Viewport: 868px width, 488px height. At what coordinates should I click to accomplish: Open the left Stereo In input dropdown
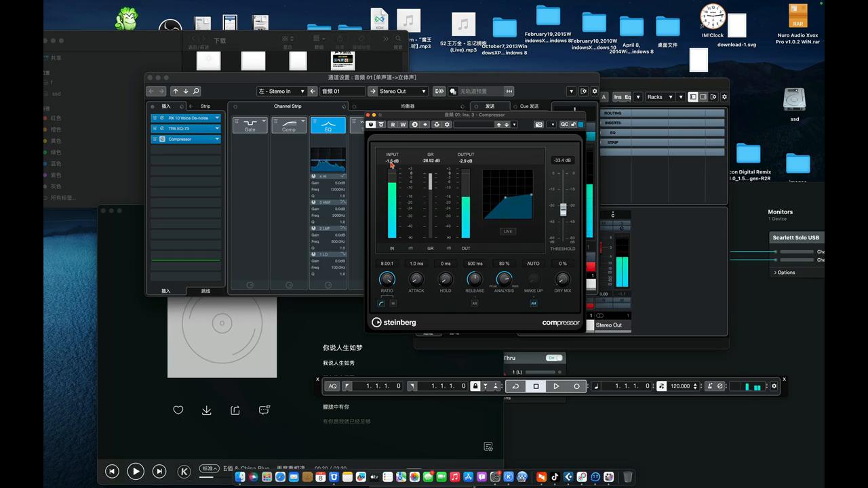[281, 91]
